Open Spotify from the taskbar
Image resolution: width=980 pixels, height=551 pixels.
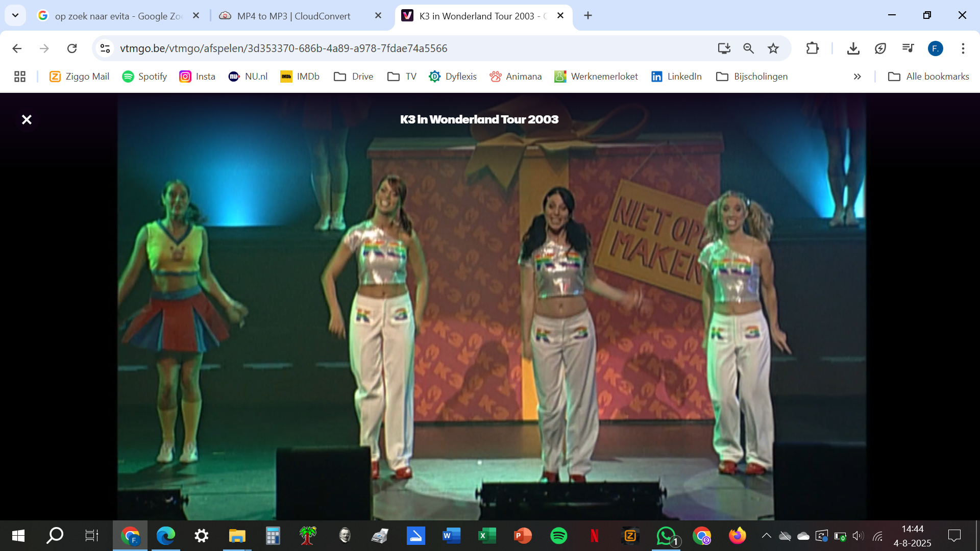(x=558, y=536)
